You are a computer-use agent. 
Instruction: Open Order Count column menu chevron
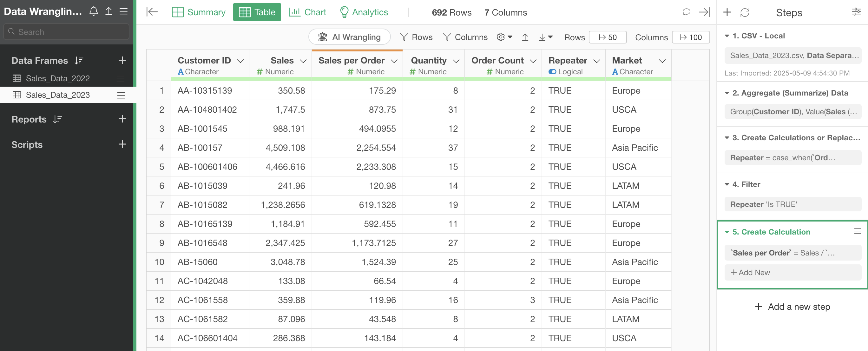pyautogui.click(x=533, y=61)
